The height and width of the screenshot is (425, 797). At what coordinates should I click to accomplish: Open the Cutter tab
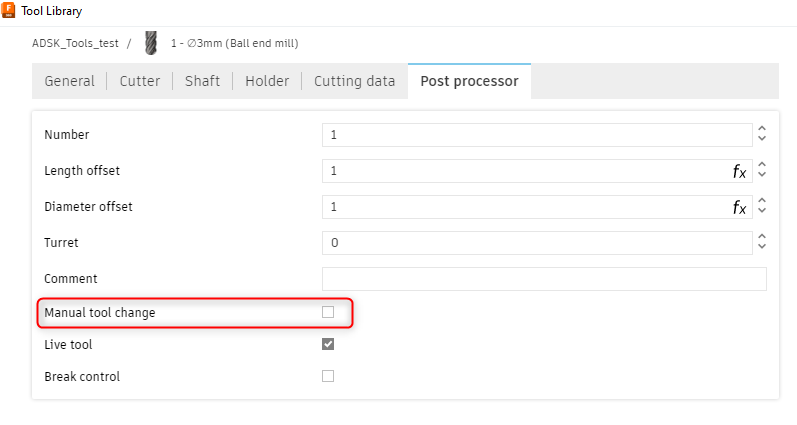click(140, 81)
